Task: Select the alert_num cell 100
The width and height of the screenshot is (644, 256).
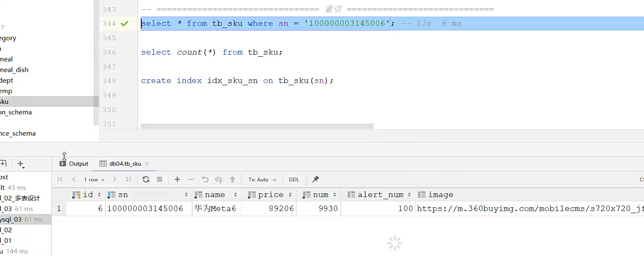Action: click(x=378, y=209)
